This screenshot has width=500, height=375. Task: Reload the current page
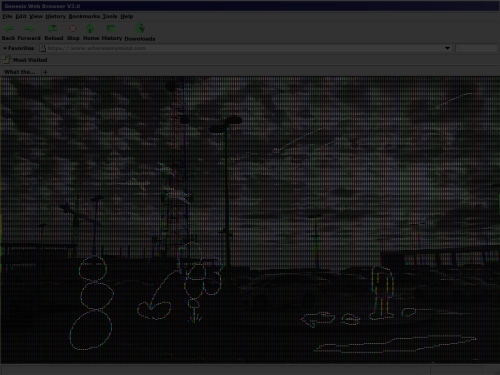click(x=53, y=29)
